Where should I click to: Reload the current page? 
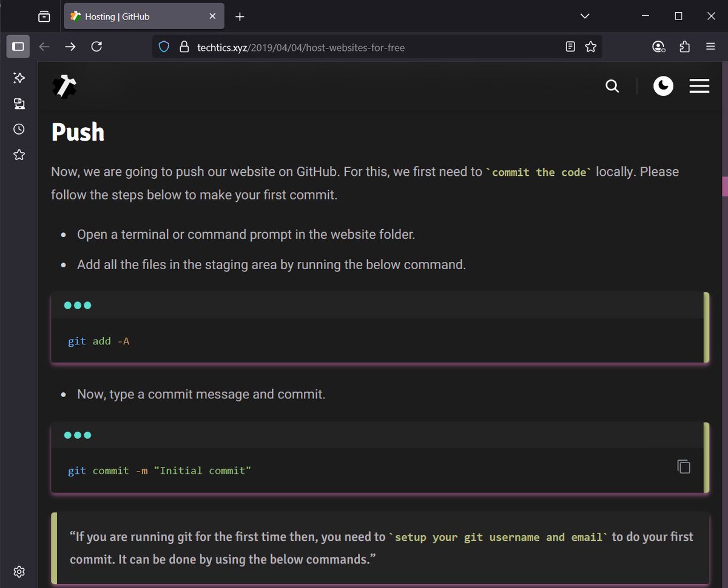tap(96, 47)
